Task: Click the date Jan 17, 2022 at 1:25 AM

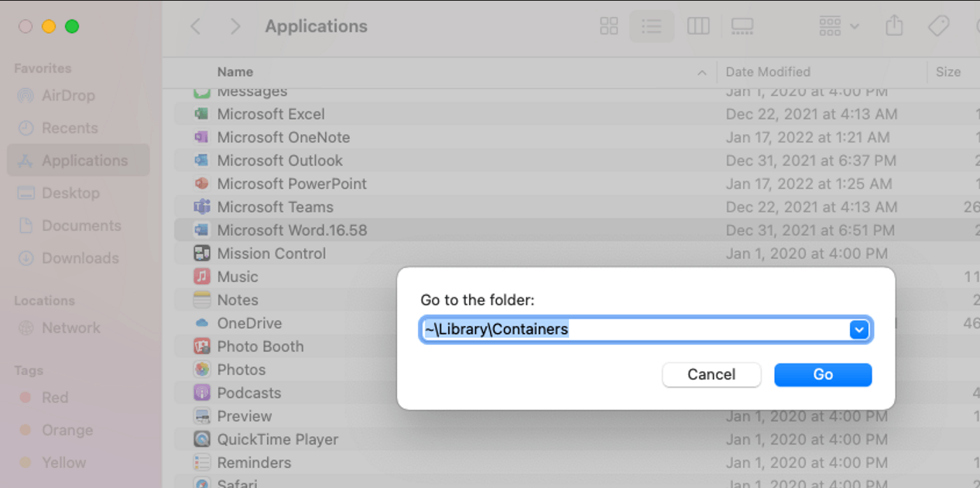Action: pos(808,184)
